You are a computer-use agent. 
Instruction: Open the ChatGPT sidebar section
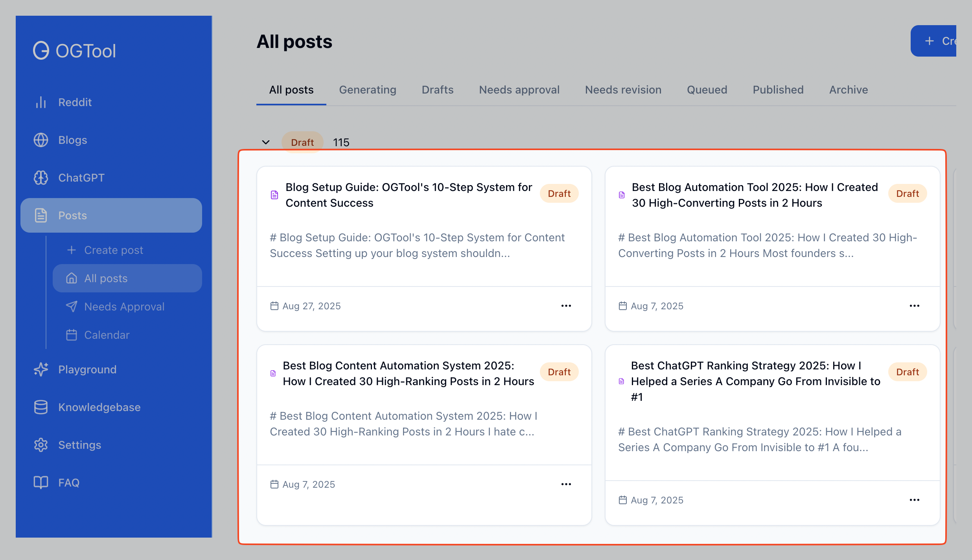(111, 178)
